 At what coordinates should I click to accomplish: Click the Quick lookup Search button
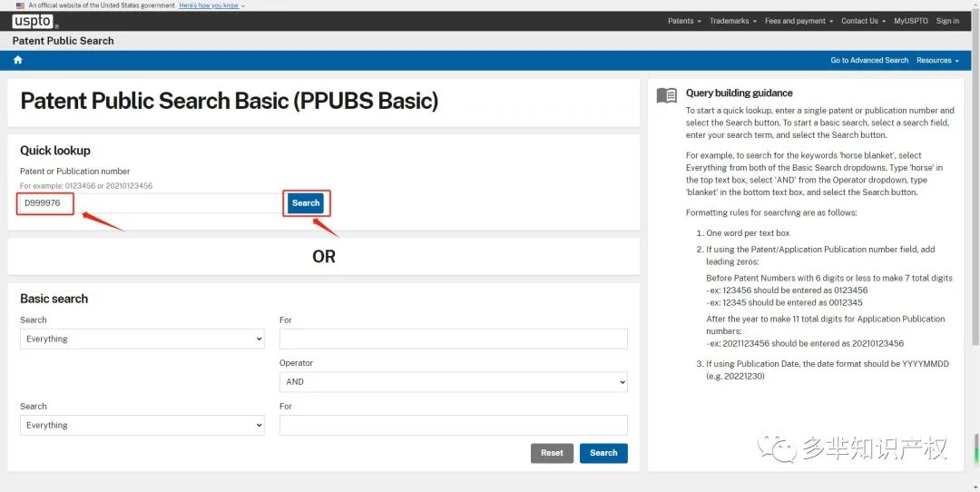pyautogui.click(x=306, y=203)
